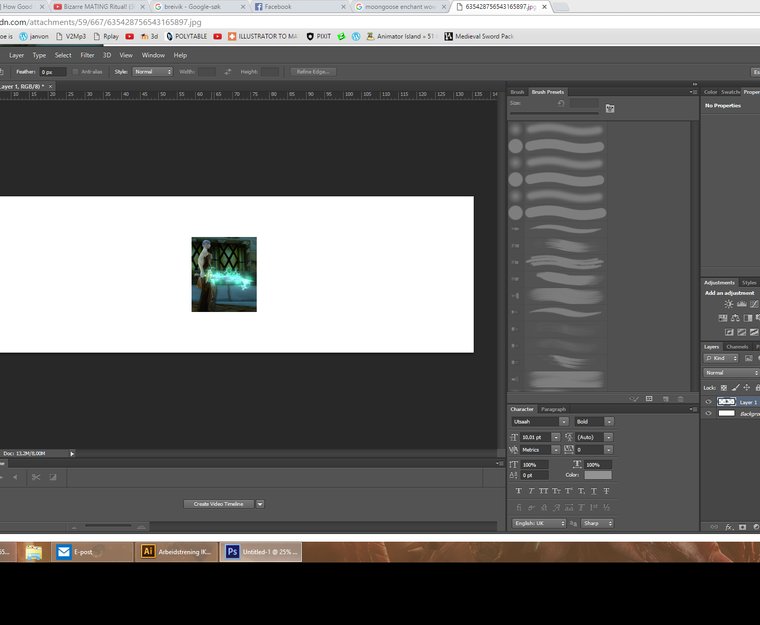760x625 pixels.
Task: Hide Layer 1 using its eye icon
Action: coord(708,402)
